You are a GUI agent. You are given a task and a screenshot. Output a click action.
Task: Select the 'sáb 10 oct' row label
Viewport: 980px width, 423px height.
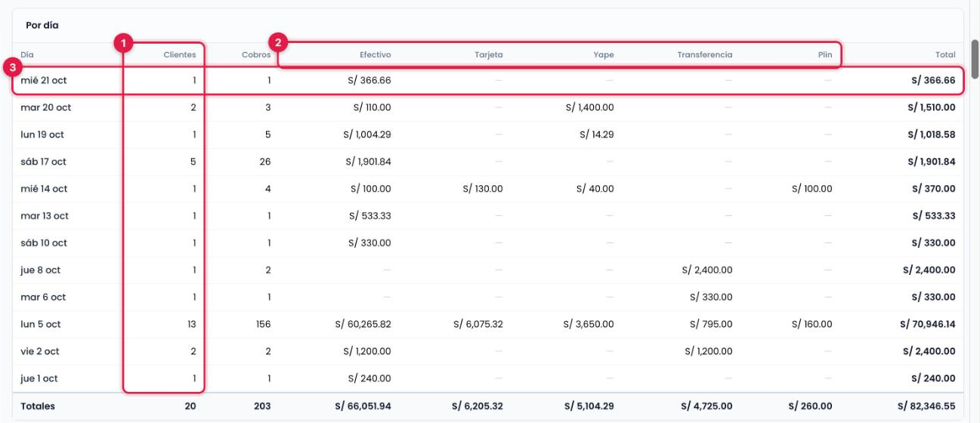(44, 243)
